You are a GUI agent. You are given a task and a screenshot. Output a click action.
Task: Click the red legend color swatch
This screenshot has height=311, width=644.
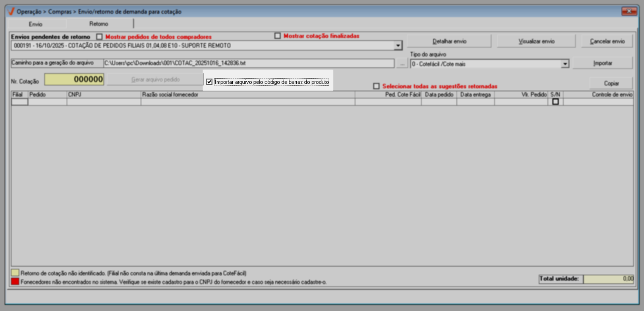pos(15,282)
